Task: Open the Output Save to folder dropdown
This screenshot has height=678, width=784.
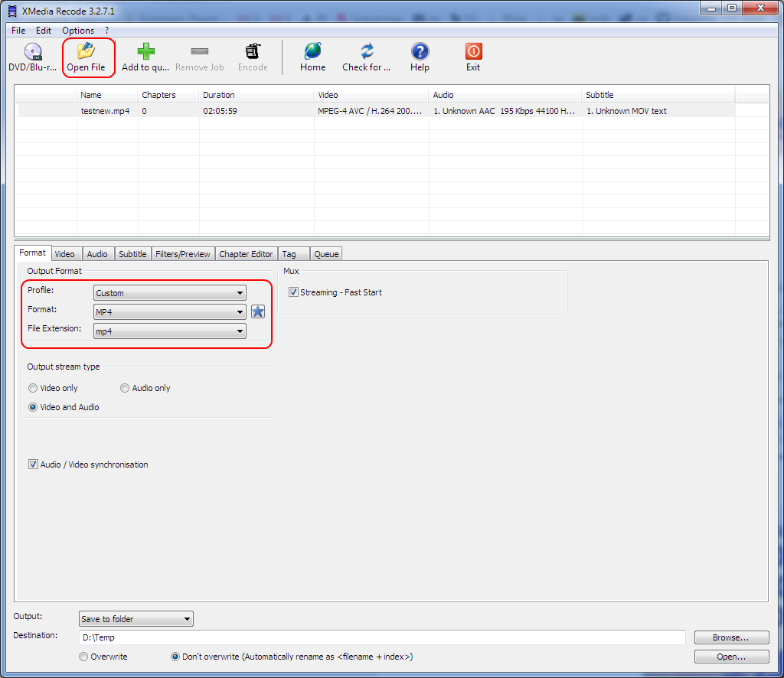Action: 136,618
